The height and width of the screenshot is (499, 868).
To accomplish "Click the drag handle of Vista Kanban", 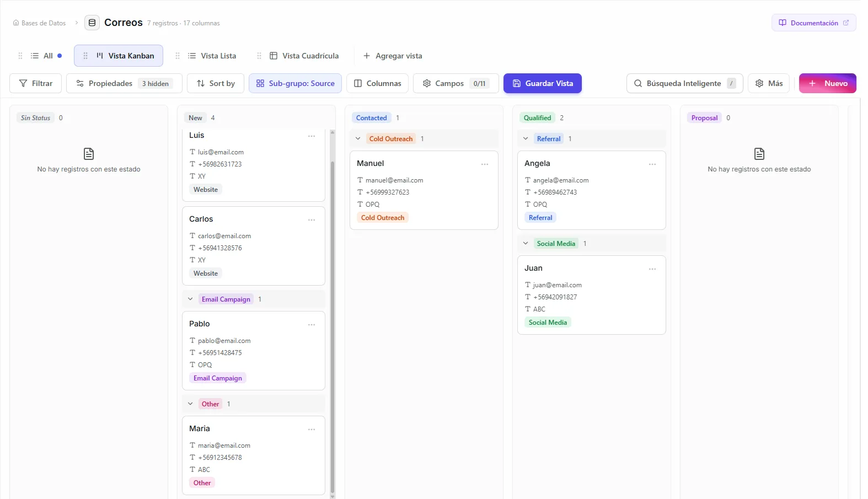I will coord(85,56).
